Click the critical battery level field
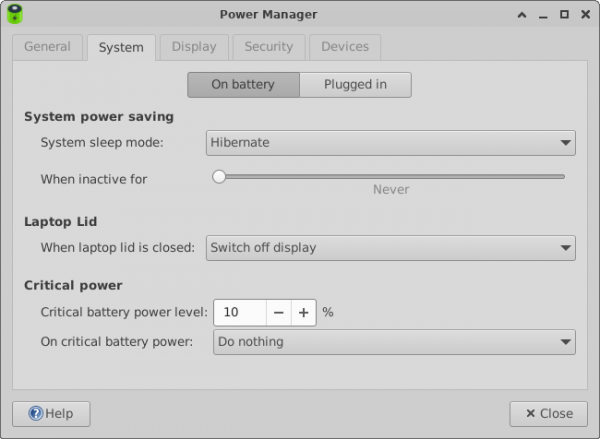600x439 pixels. [240, 313]
